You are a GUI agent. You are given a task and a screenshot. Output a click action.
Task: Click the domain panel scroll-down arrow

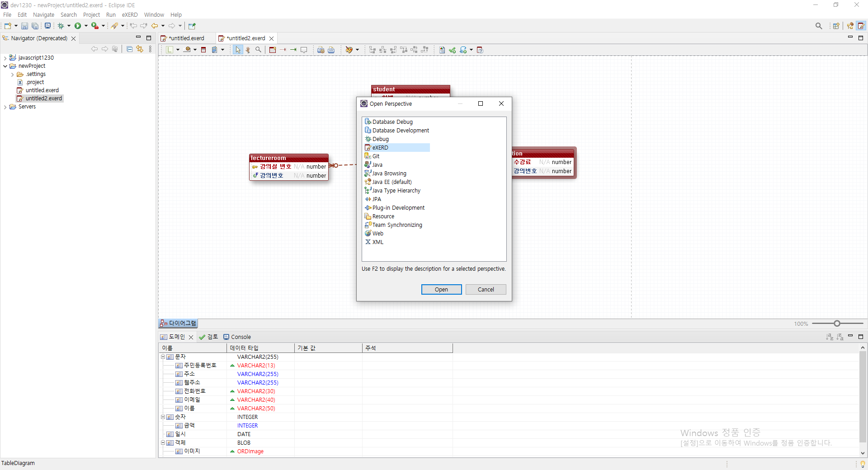pos(863,453)
